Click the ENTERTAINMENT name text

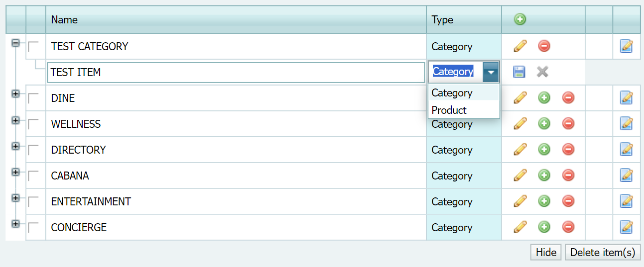tap(91, 201)
